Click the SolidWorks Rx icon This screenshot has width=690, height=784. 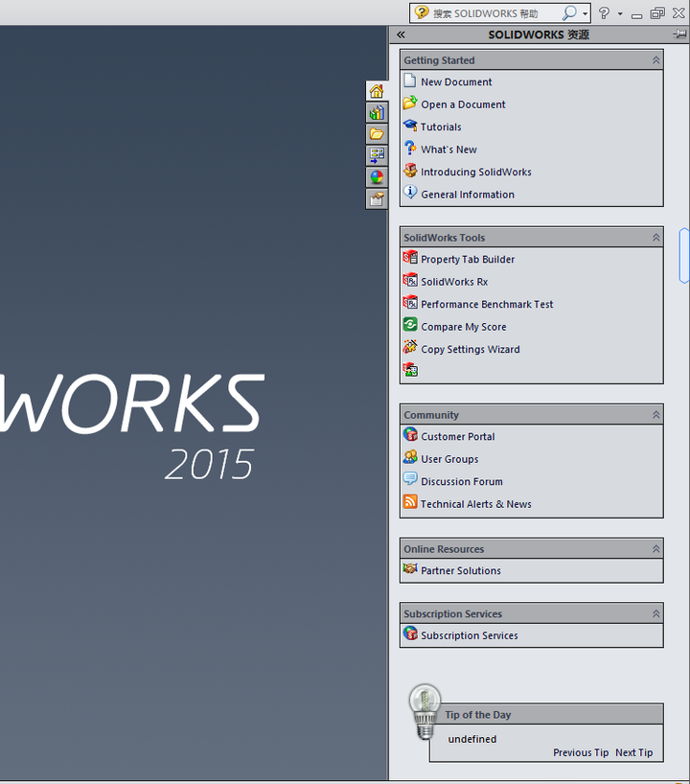(410, 281)
